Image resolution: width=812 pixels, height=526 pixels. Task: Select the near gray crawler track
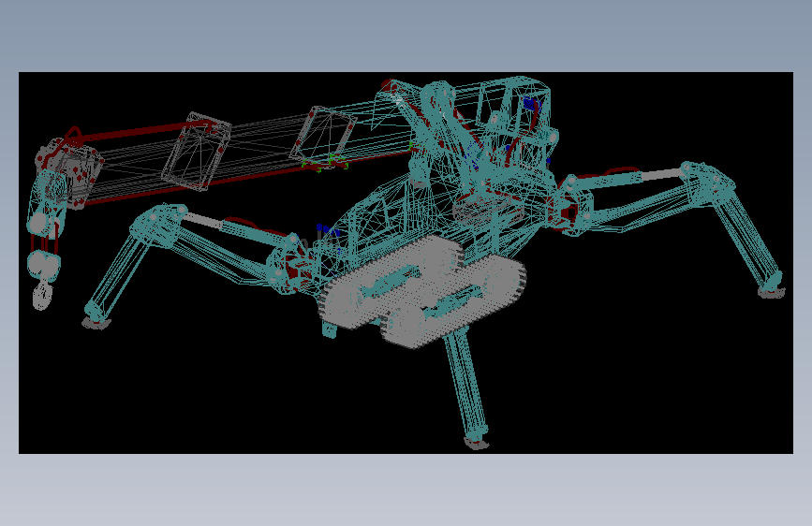click(452, 300)
